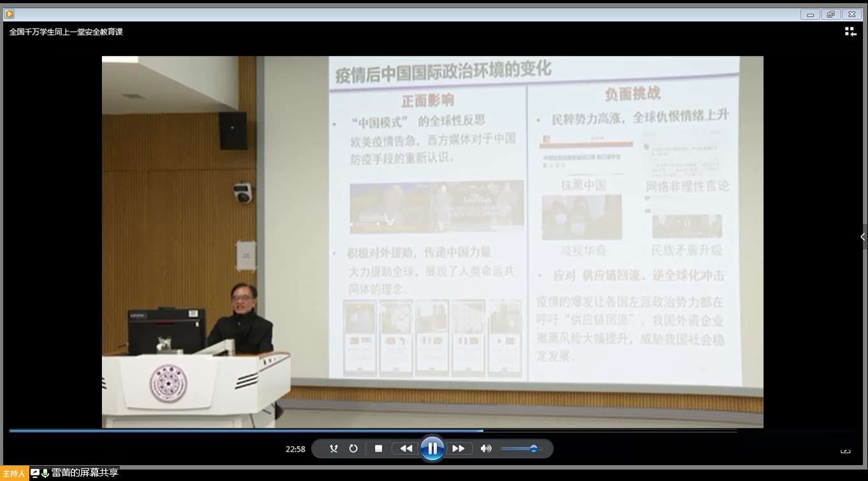This screenshot has width=868, height=481.
Task: Expand the side panel arrow on the right edge
Action: pyautogui.click(x=862, y=237)
